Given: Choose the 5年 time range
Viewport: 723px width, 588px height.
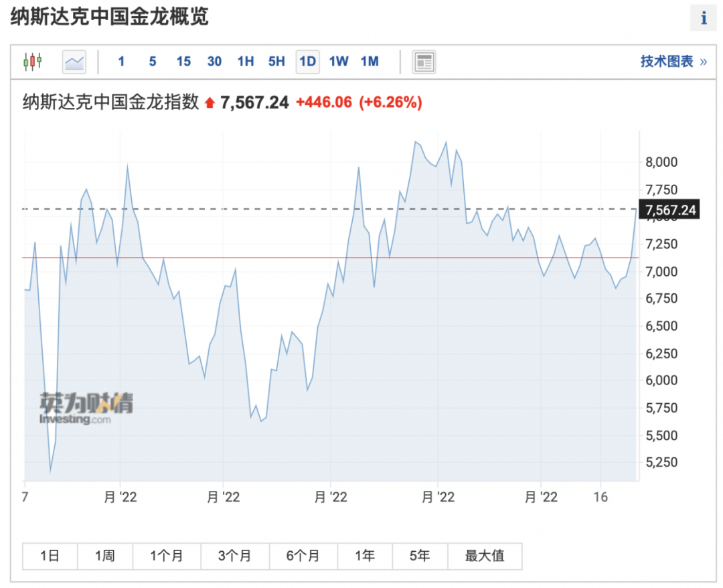Looking at the screenshot, I should click(420, 556).
